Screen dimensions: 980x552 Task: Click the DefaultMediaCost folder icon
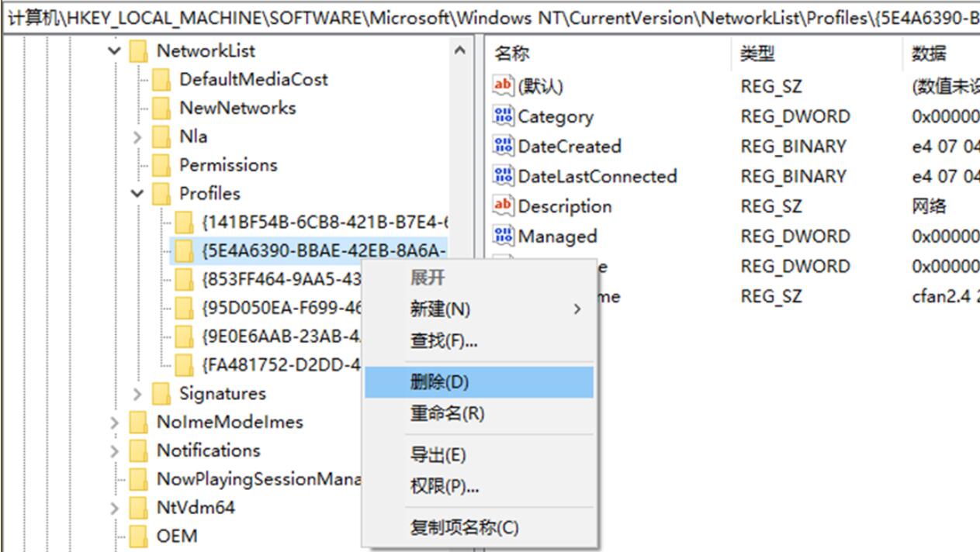point(161,79)
